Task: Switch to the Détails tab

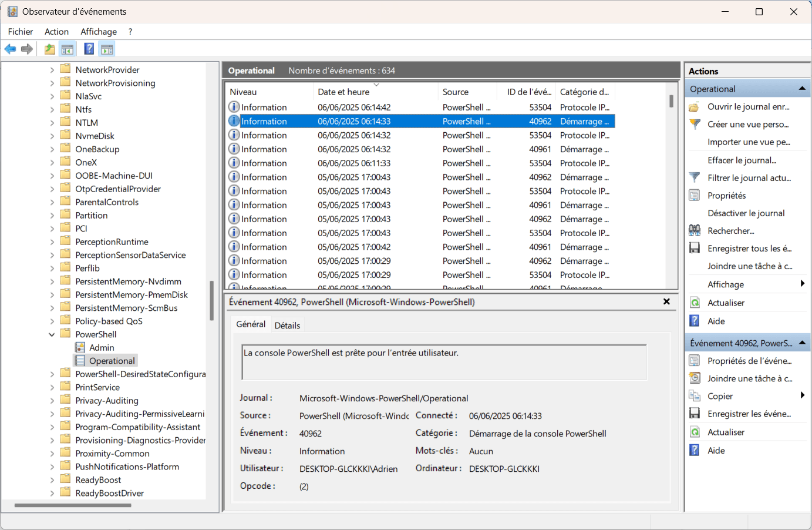Action: (x=287, y=326)
